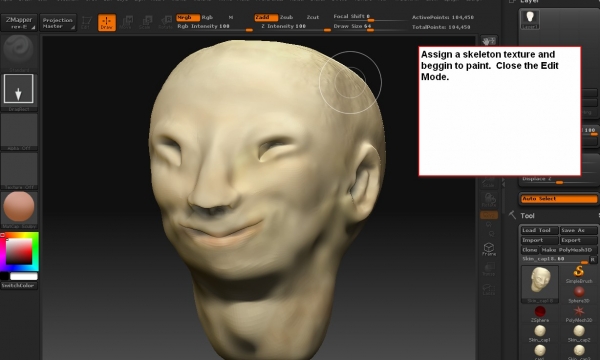The width and height of the screenshot is (600, 360).
Task: Click the hand scroll icon above canvas
Action: [489, 41]
